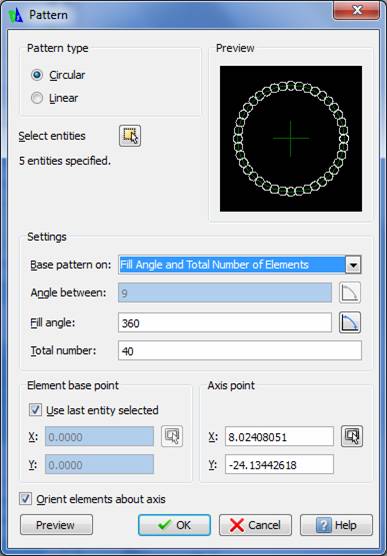Click the Pattern dialog title bar icon
Screen dimensions: 387x556
point(15,16)
